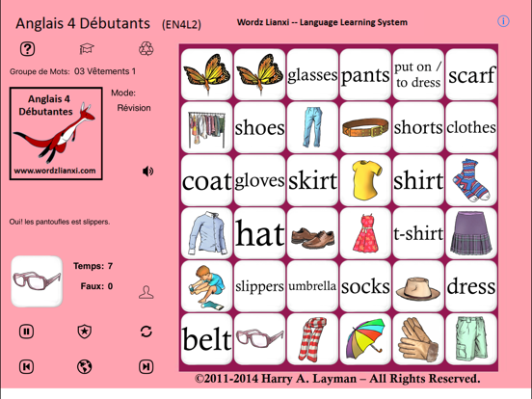Tap the blue jeans picture tile
The height and width of the screenshot is (399, 532).
[x=312, y=127]
